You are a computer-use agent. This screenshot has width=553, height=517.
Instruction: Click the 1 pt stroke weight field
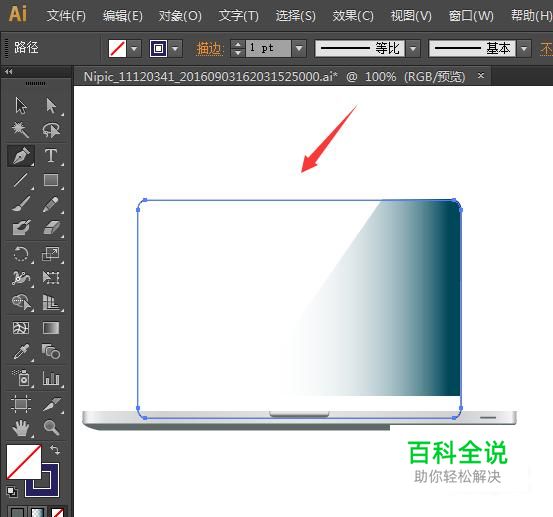tap(268, 48)
